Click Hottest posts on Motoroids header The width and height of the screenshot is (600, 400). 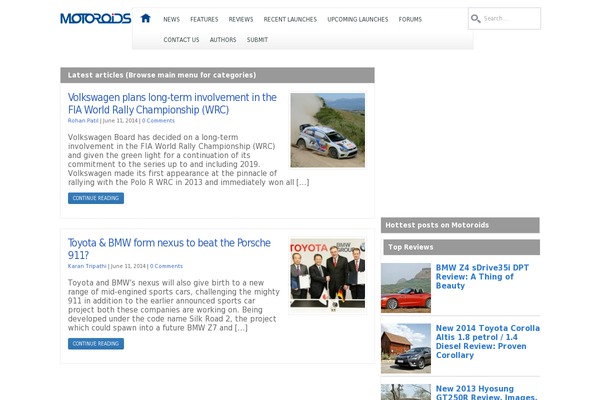460,225
